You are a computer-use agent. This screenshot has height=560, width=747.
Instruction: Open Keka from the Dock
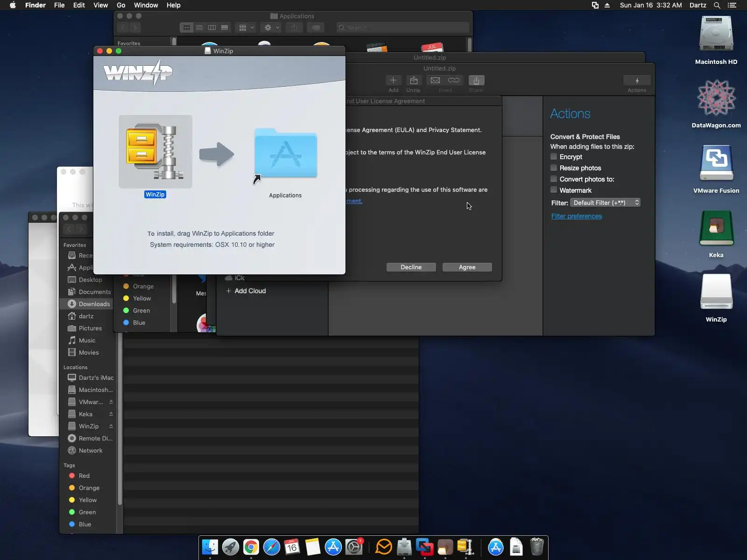(x=445, y=547)
